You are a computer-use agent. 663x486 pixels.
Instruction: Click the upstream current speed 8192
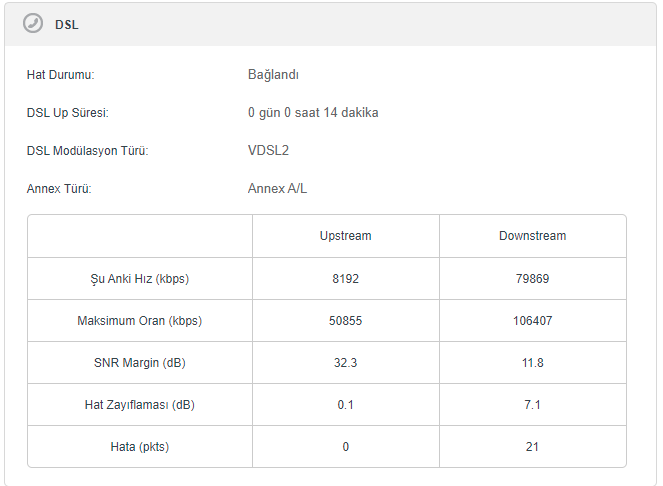pyautogui.click(x=345, y=279)
